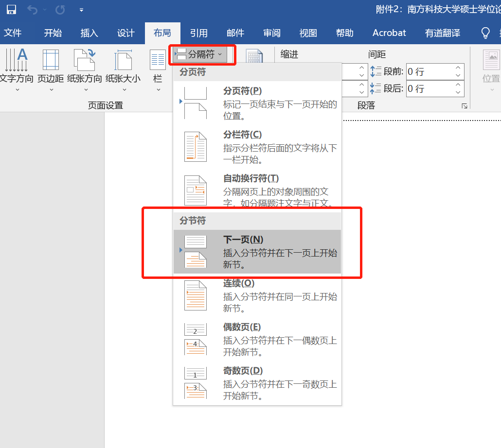
Task: Open the 段落 paragraph dialog launcher
Action: pyautogui.click(x=465, y=105)
